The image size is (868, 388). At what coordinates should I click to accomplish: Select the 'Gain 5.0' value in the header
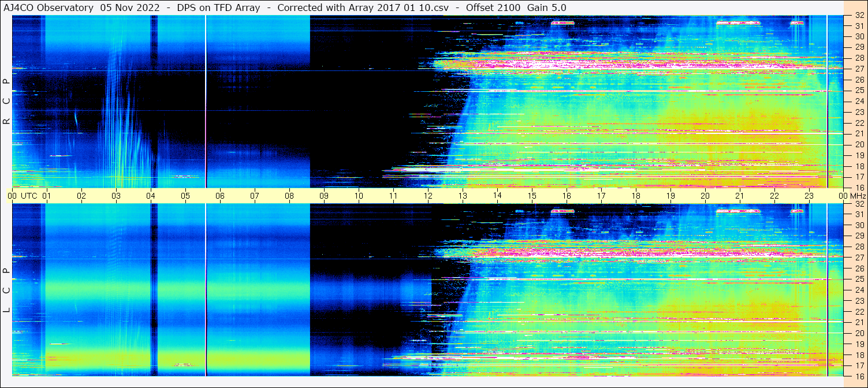[x=547, y=8]
